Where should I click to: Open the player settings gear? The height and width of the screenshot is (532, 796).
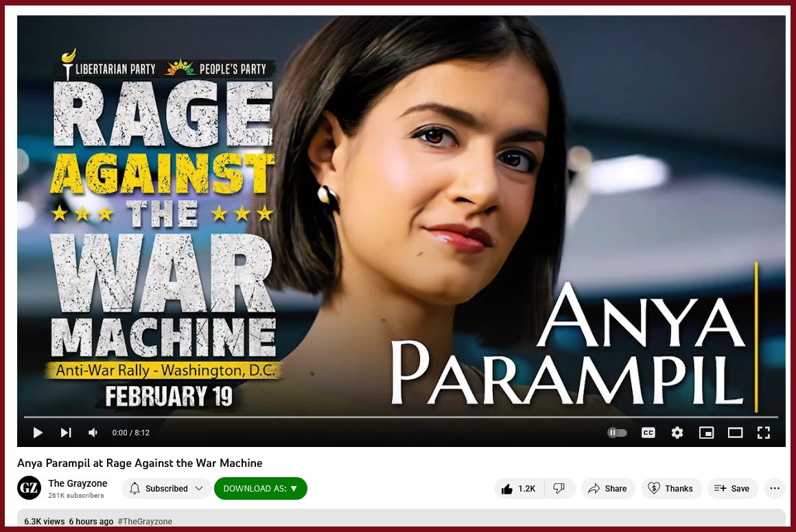(677, 433)
